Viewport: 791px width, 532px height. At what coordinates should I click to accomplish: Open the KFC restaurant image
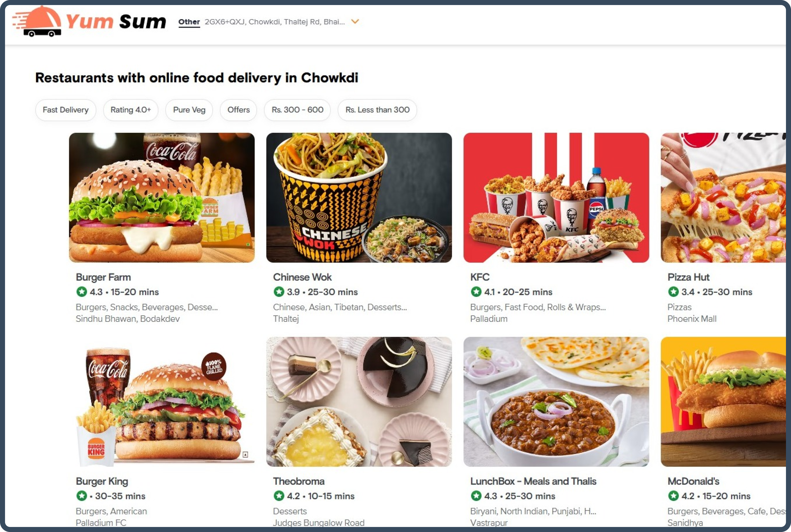556,197
